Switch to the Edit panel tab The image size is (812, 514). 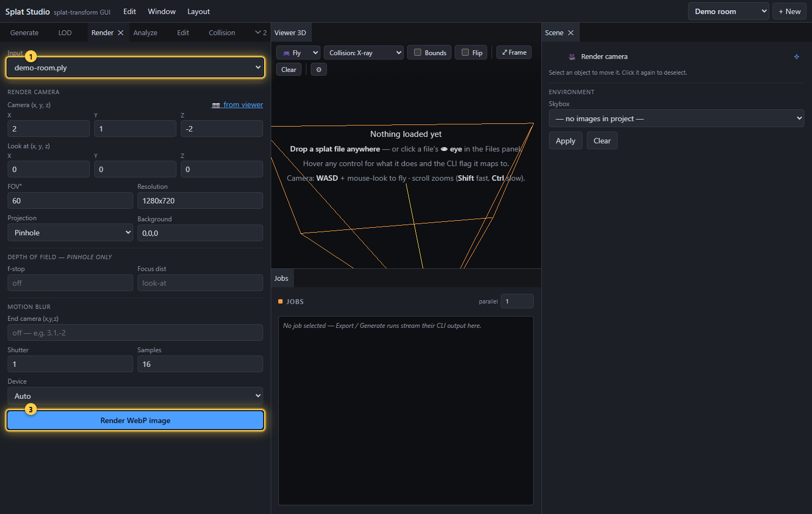[x=183, y=33]
